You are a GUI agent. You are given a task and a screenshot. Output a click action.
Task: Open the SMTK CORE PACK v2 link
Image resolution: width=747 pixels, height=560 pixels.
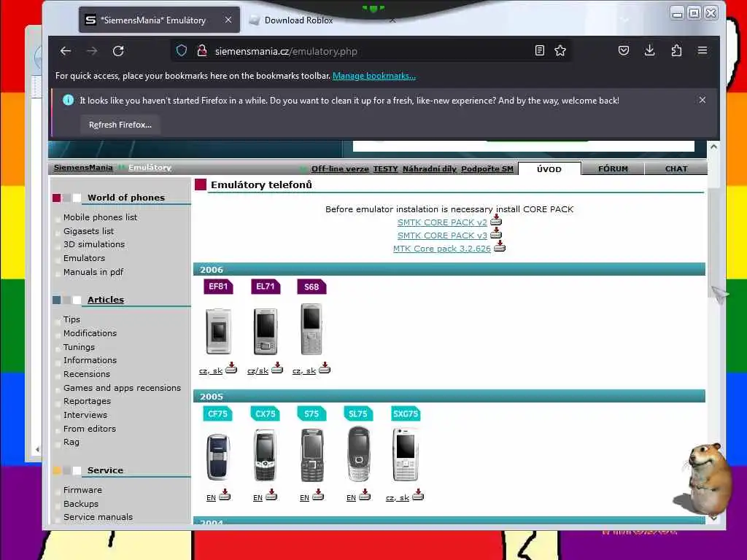pyautogui.click(x=443, y=222)
